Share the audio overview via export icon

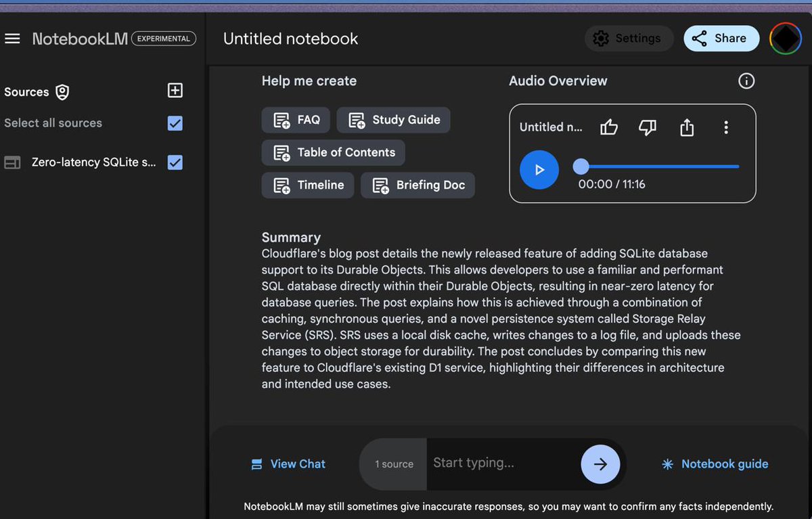687,127
